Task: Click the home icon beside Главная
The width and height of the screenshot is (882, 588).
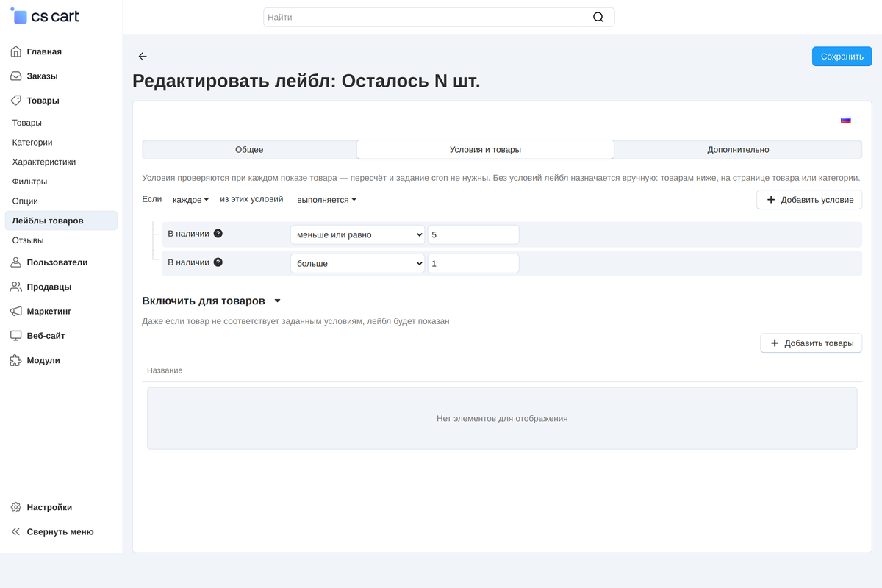Action: coord(16,51)
